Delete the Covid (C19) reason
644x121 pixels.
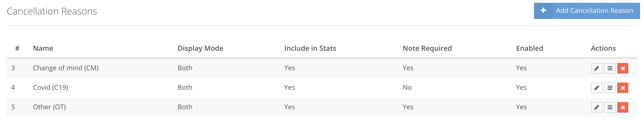(623, 88)
